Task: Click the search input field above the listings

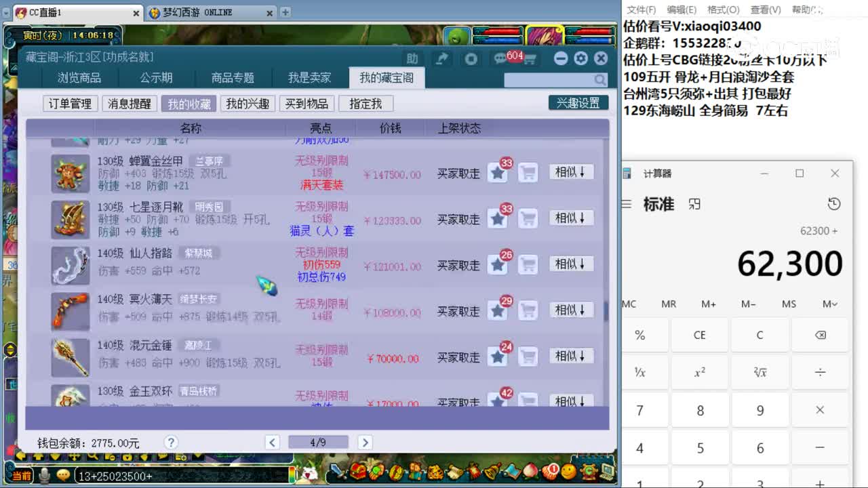Action: [553, 79]
